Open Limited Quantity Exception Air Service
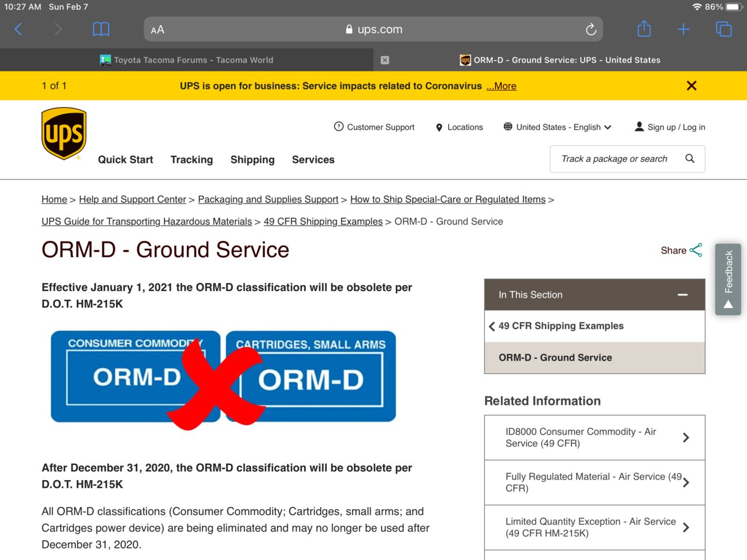This screenshot has height=560, width=747. click(595, 527)
